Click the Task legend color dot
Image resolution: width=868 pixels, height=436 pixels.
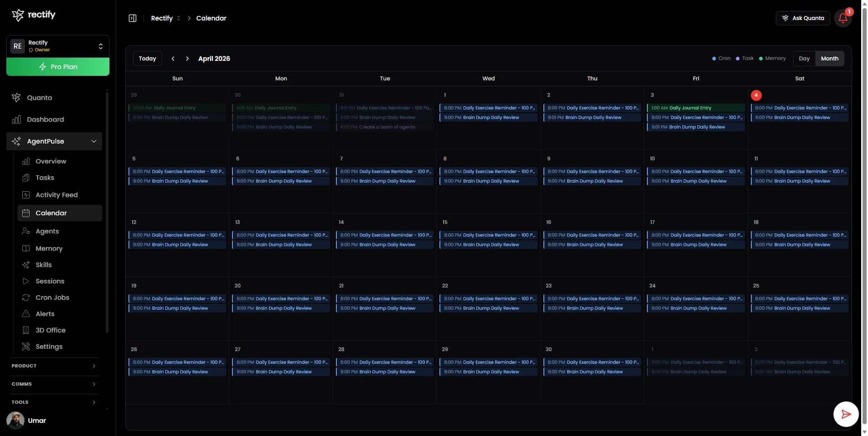pos(737,58)
